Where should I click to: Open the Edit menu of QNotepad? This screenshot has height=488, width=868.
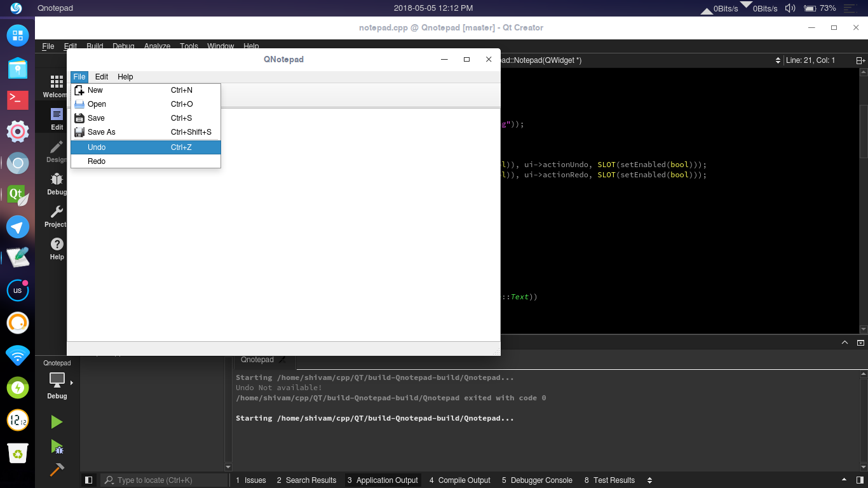coord(102,77)
